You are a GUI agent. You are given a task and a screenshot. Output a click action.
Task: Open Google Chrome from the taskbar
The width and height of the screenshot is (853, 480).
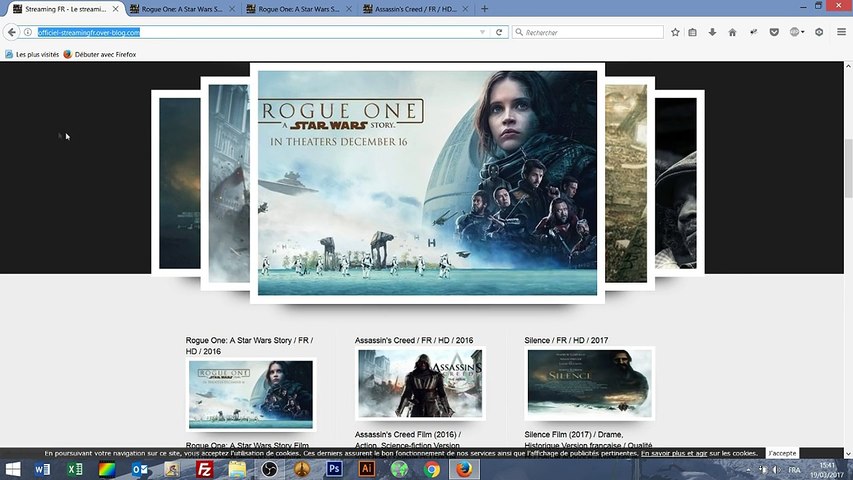point(431,469)
